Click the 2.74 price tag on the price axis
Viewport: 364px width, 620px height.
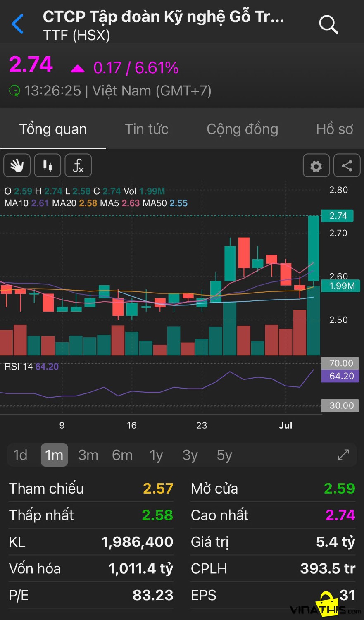point(338,216)
